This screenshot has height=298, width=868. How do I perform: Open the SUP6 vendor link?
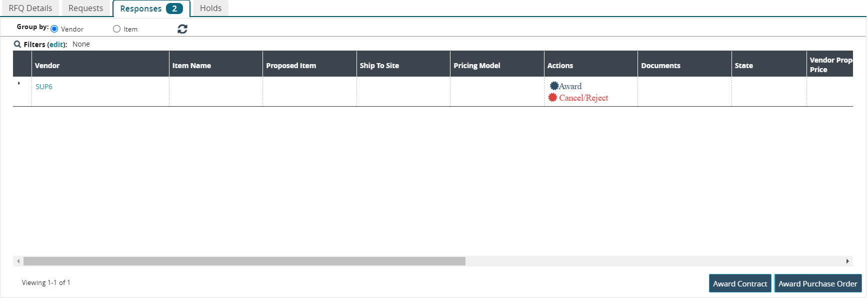(44, 87)
